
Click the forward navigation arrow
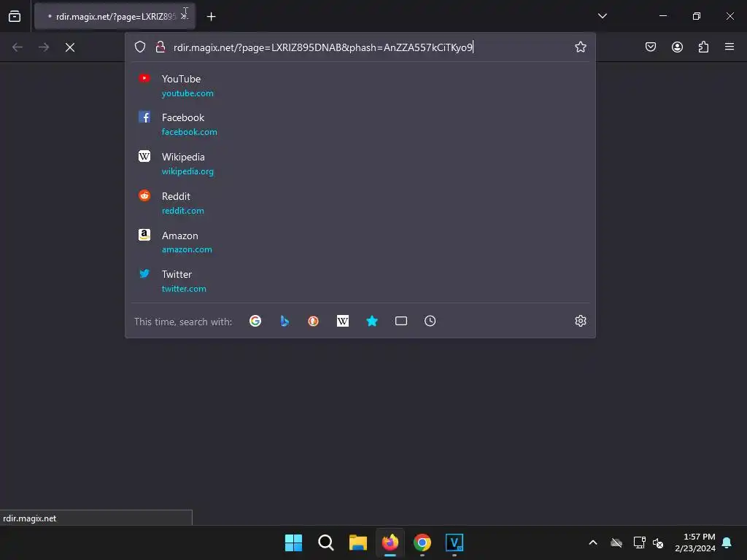tap(44, 47)
